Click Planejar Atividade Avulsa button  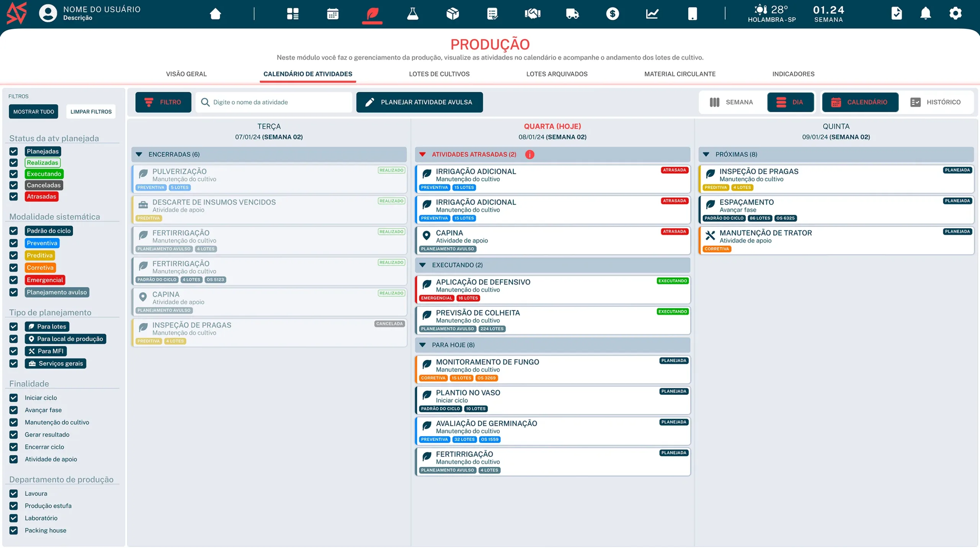pyautogui.click(x=419, y=102)
